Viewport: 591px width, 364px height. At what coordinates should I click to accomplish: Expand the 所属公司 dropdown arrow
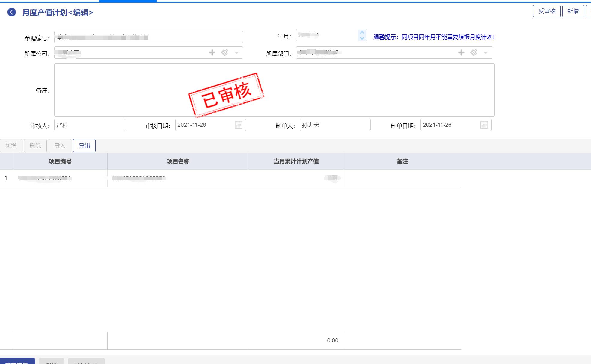coord(236,53)
